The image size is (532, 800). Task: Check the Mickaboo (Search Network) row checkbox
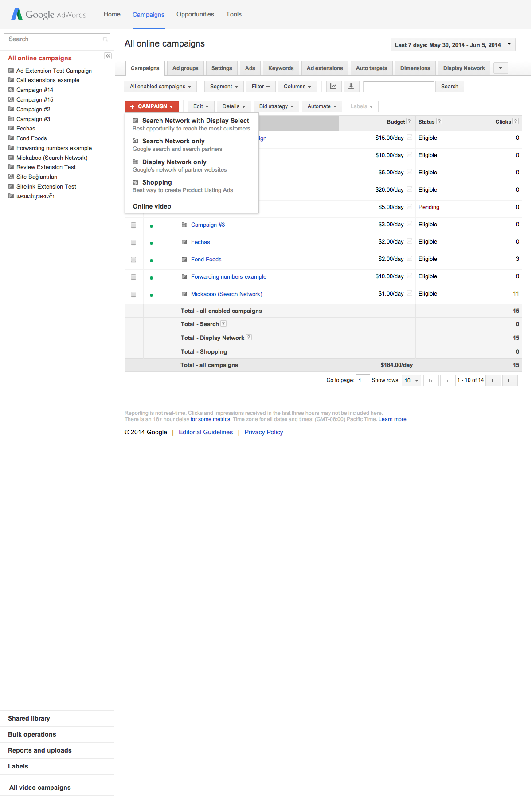133,294
